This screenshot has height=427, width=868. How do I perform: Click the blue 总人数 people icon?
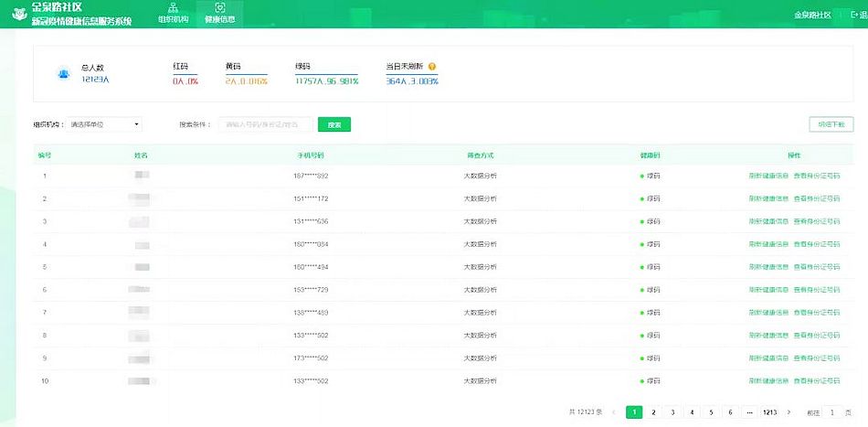pos(64,73)
